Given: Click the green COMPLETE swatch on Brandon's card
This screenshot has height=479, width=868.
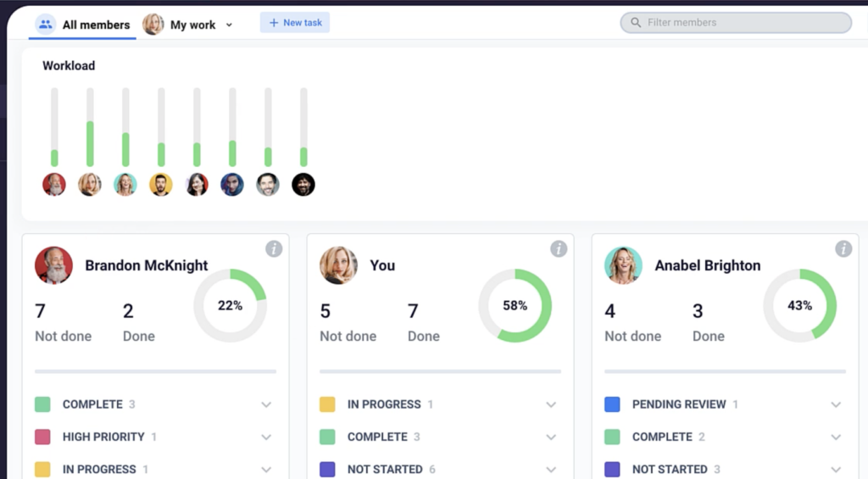Looking at the screenshot, I should tap(42, 404).
